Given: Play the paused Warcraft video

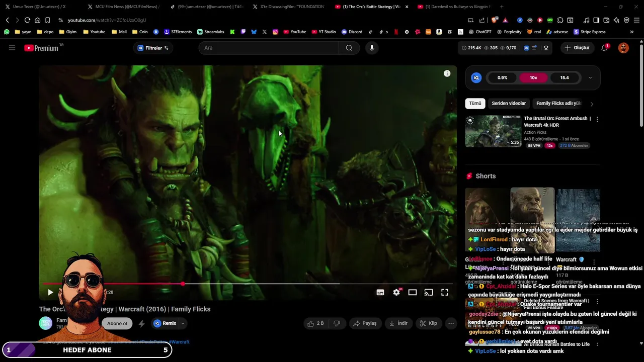Looking at the screenshot, I should tap(50, 292).
